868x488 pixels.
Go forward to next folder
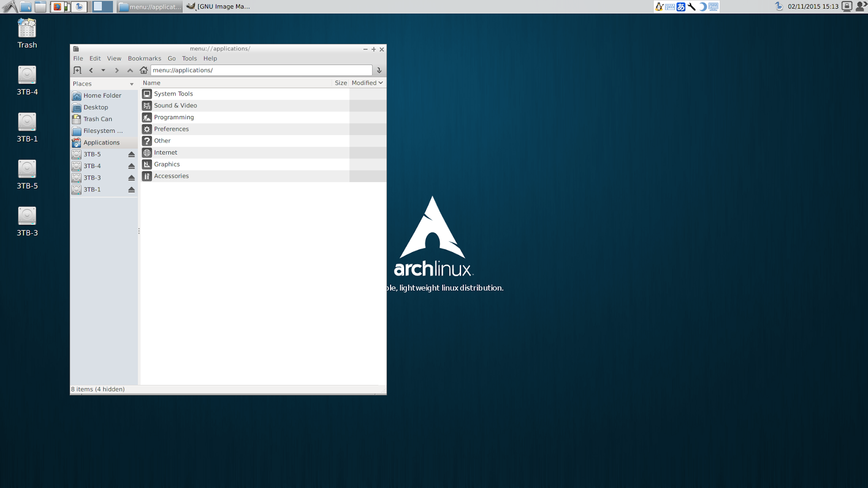117,70
